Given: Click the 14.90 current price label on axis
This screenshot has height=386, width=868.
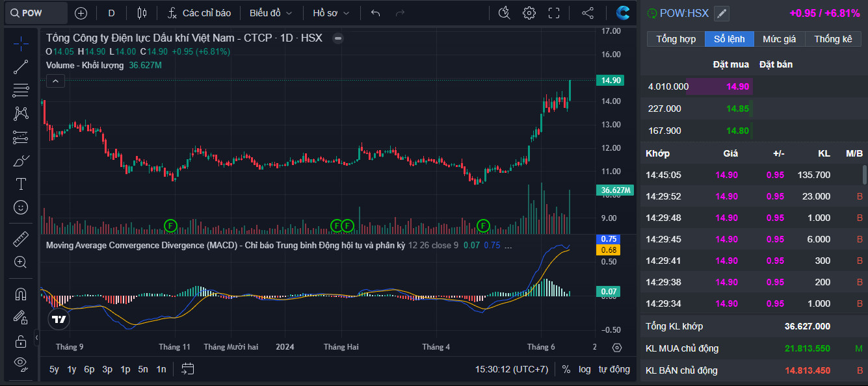Looking at the screenshot, I should 611,81.
